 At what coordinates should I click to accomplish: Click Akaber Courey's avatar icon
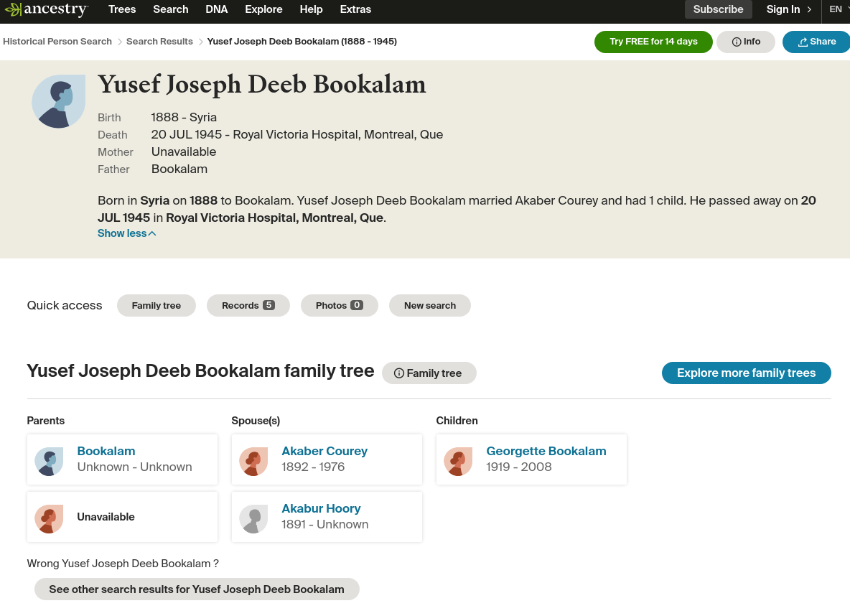[253, 462]
